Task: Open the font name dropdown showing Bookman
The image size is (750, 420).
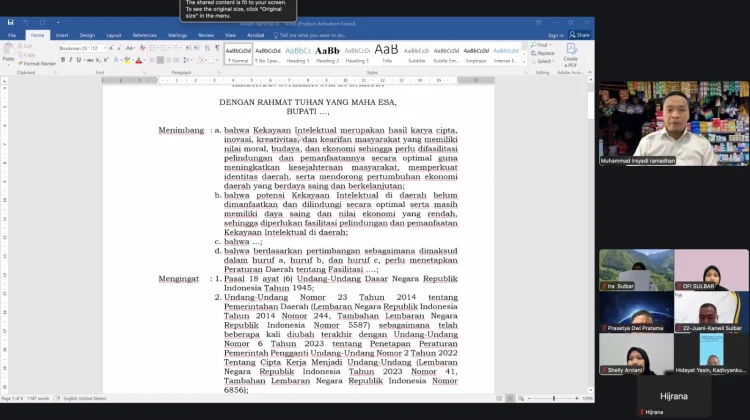Action: [74, 48]
